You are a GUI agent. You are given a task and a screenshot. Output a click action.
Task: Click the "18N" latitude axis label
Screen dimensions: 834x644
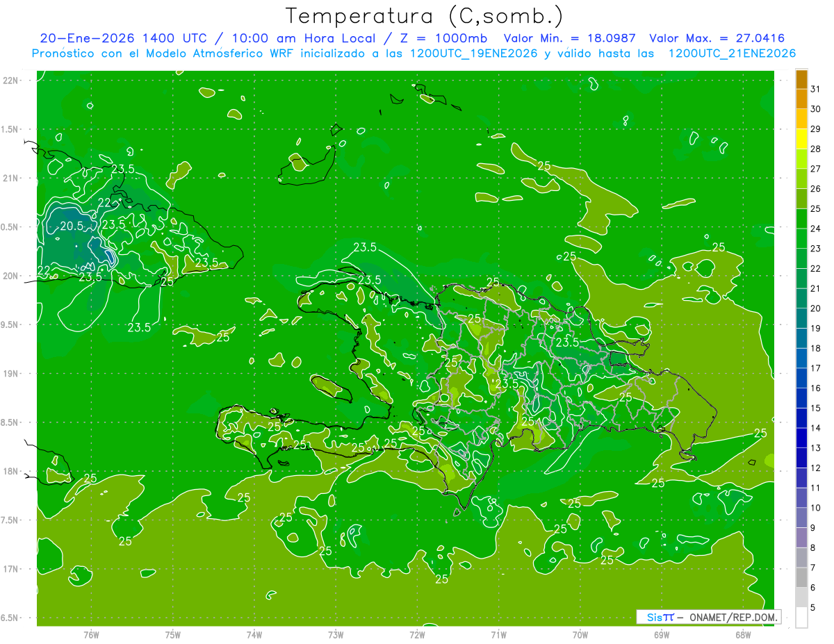[10, 471]
